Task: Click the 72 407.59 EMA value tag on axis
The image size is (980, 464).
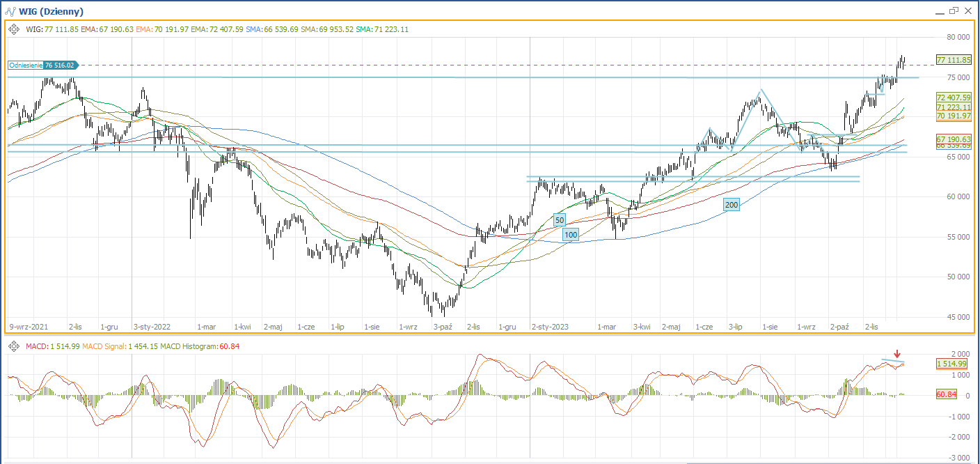Action: pyautogui.click(x=951, y=98)
